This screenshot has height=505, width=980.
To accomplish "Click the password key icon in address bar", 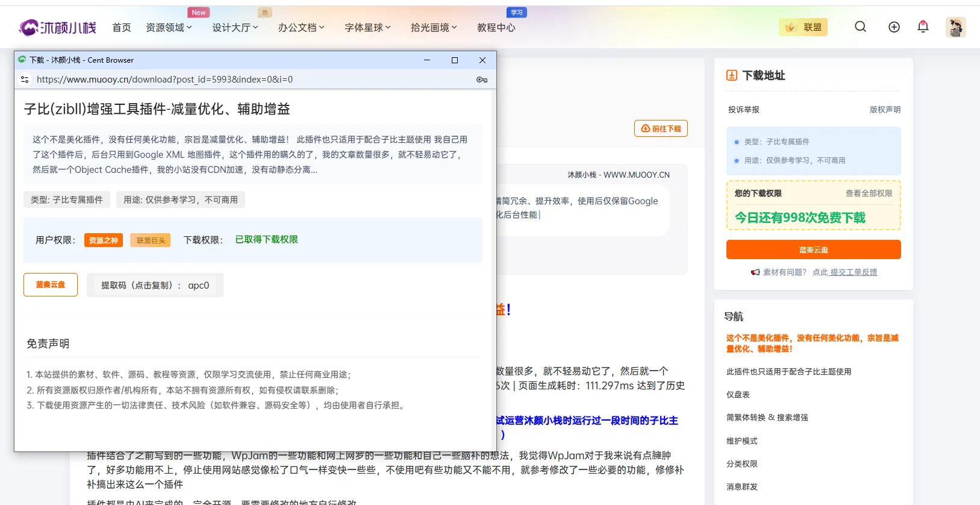I will 482,80.
